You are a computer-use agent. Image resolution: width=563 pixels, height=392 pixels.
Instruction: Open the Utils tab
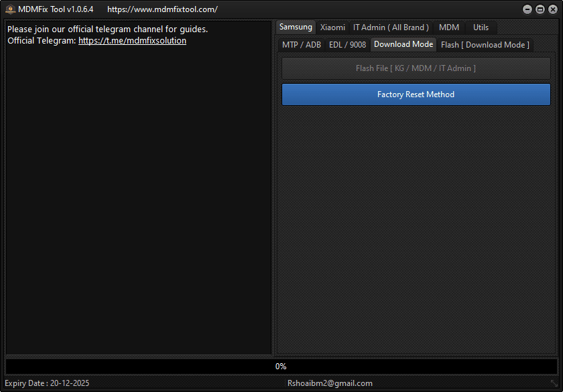click(481, 27)
